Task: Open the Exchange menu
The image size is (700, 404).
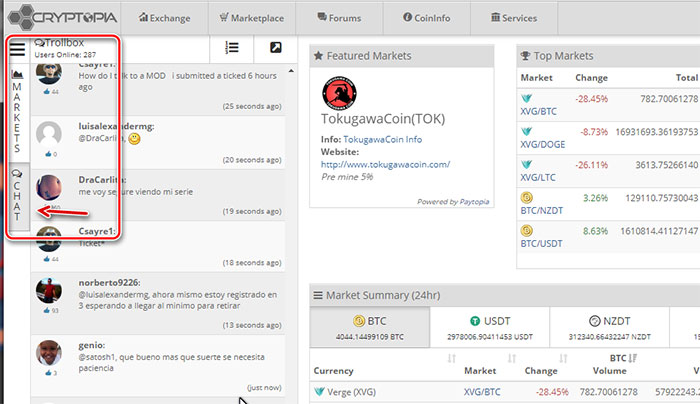Action: tap(164, 18)
